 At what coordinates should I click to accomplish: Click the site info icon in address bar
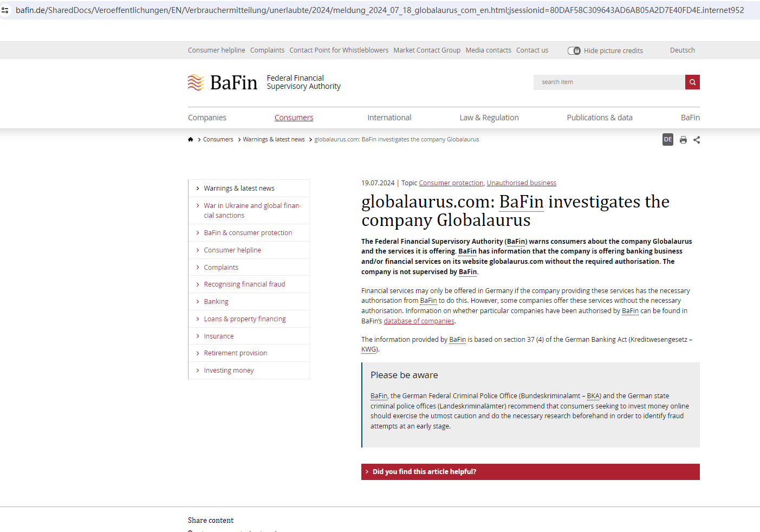(x=5, y=10)
